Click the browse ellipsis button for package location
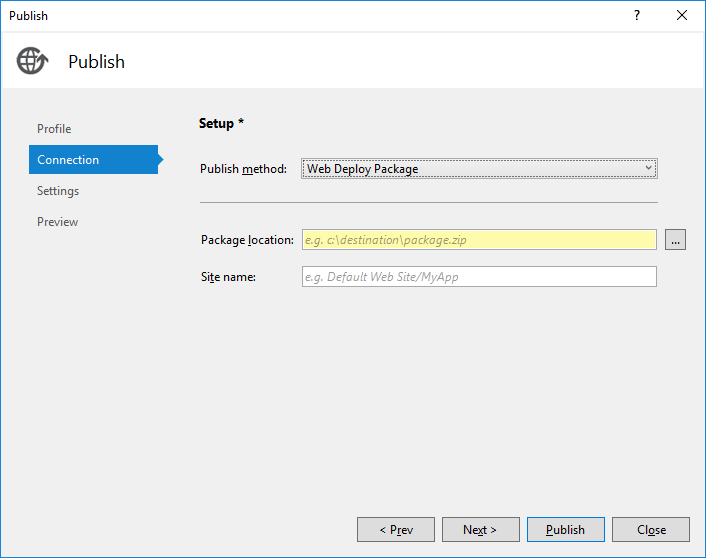This screenshot has width=706, height=558. [x=675, y=240]
